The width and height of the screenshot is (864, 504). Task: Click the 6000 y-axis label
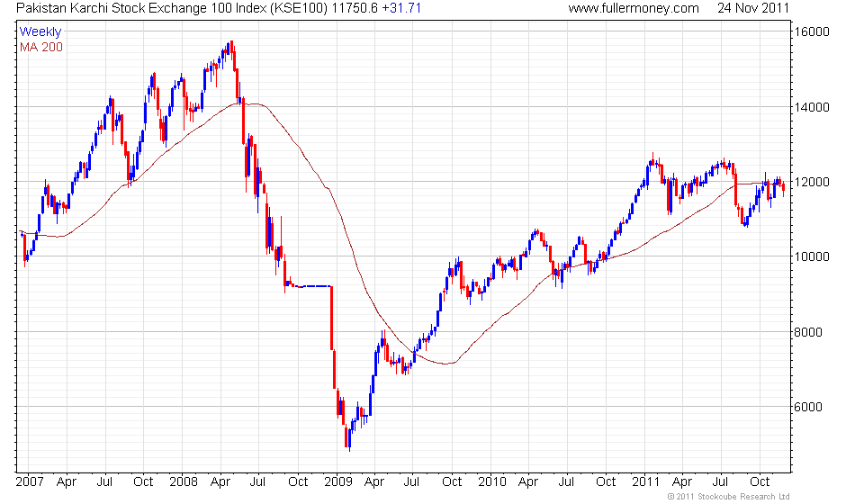click(808, 407)
